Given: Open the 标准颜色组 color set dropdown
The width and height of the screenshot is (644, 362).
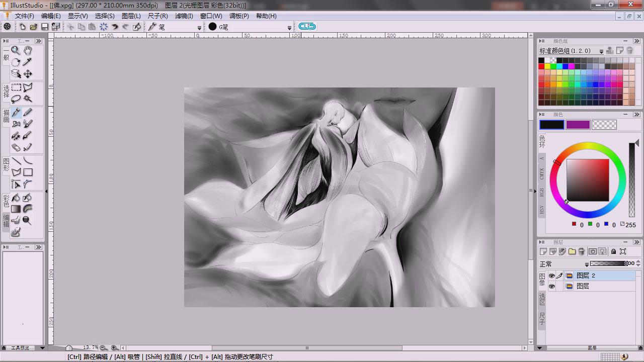Looking at the screenshot, I should 601,51.
